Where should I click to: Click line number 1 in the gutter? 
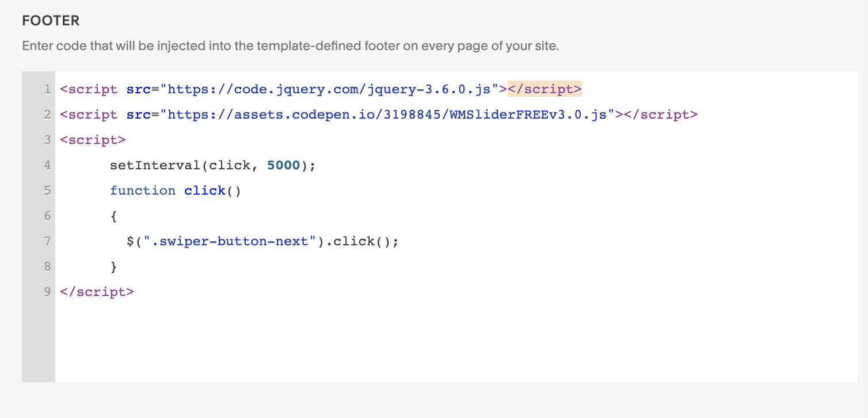[x=47, y=89]
